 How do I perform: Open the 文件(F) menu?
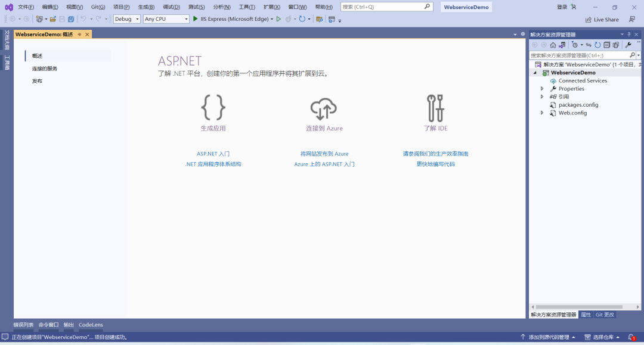(26, 7)
